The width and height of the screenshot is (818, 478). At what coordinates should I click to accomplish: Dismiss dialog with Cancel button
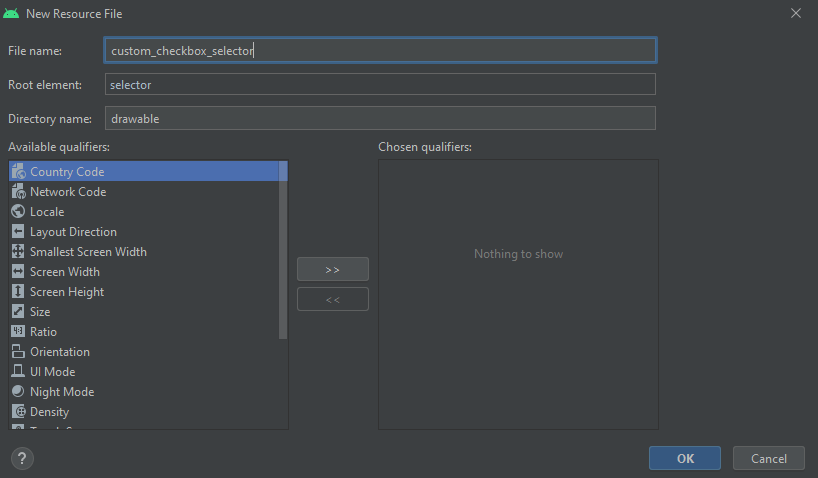769,458
